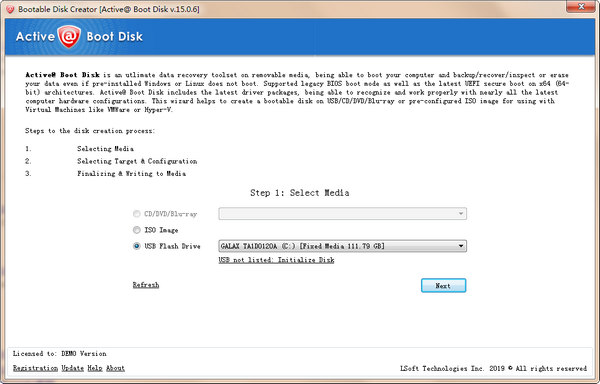Open the About link
The width and height of the screenshot is (600, 384).
click(x=115, y=368)
